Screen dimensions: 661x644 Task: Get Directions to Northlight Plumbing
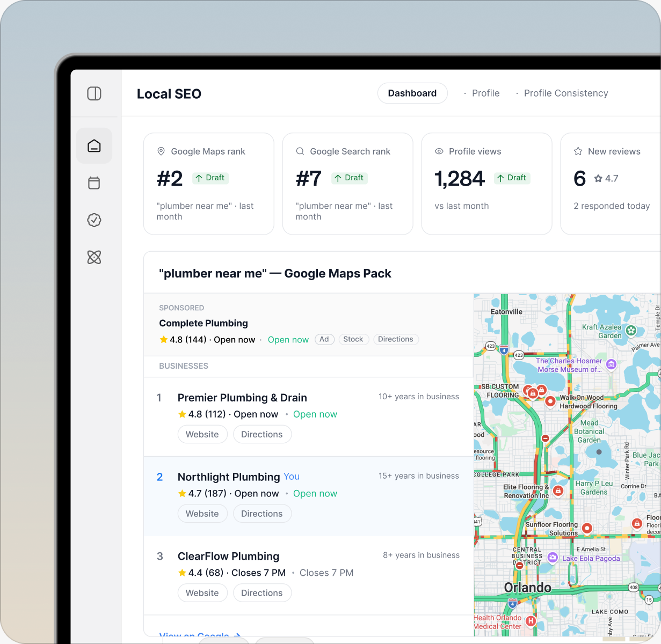262,514
